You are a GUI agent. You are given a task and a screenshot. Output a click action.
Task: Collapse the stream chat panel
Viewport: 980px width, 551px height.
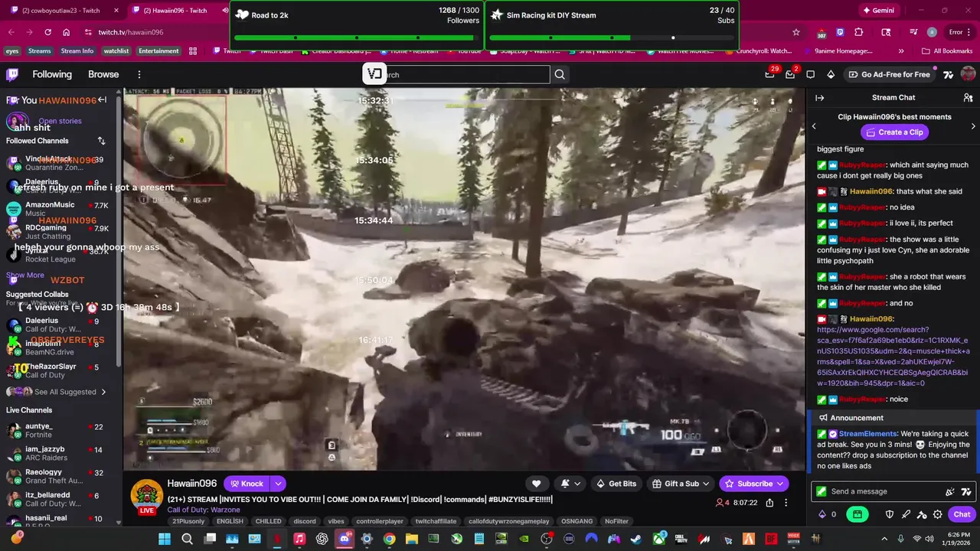[x=819, y=98]
